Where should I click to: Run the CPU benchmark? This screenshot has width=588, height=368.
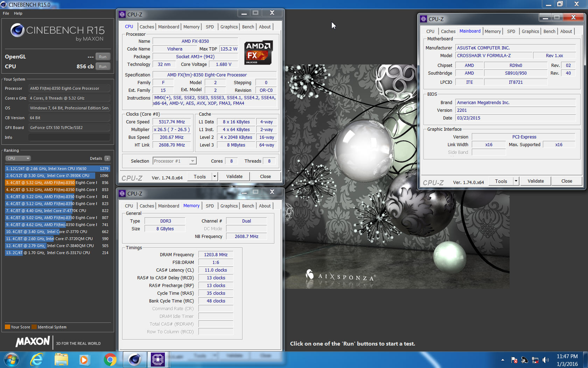click(103, 67)
